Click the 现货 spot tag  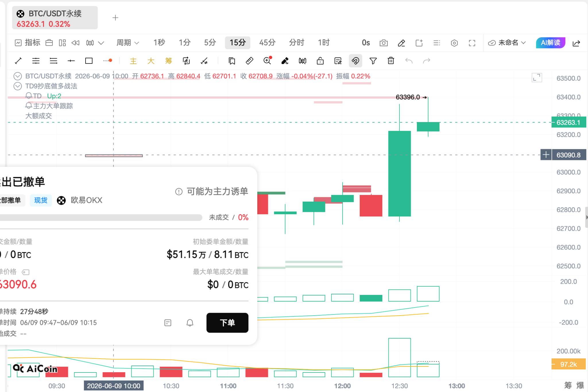41,200
